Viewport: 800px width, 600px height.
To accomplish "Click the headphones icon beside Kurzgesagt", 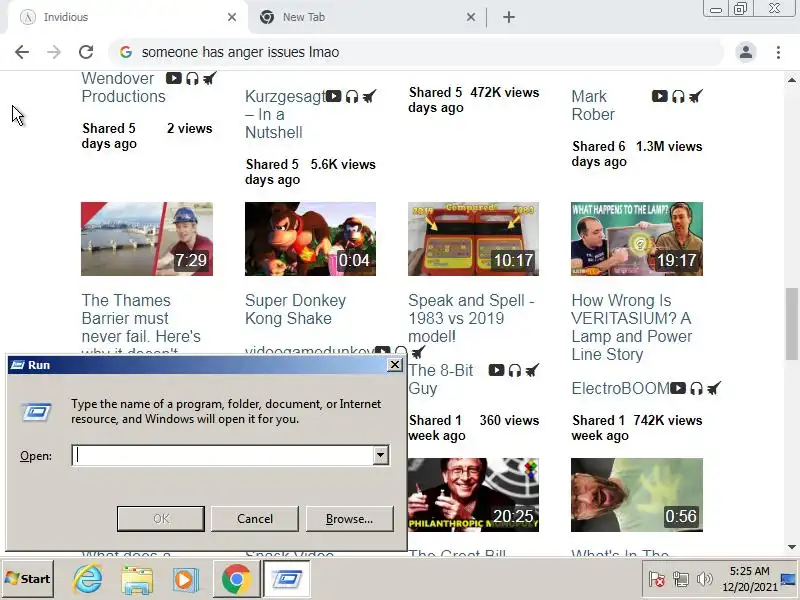I will click(352, 96).
